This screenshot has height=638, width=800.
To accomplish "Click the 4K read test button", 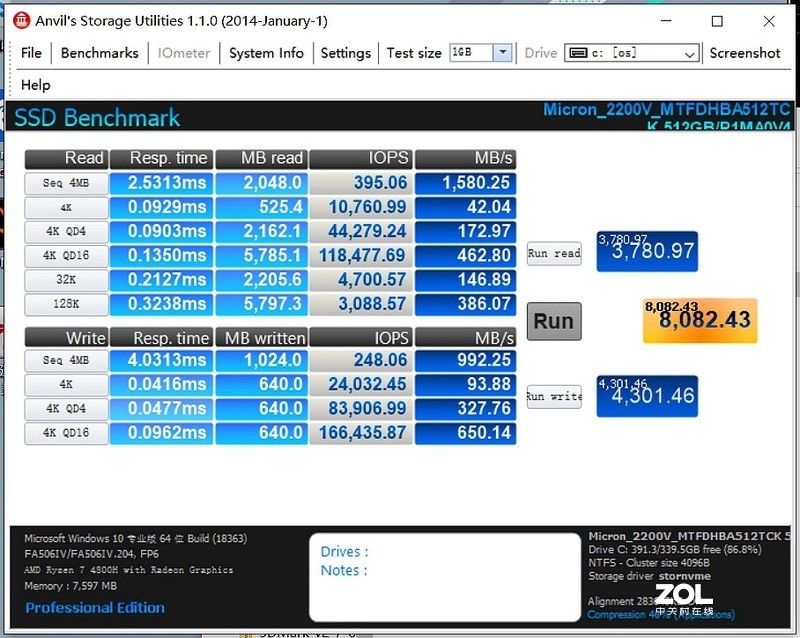I will click(x=66, y=207).
